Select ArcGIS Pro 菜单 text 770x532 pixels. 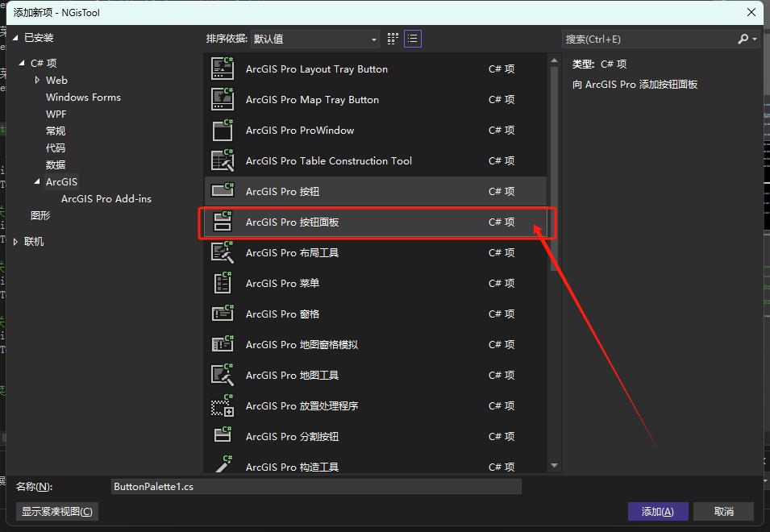(x=282, y=283)
